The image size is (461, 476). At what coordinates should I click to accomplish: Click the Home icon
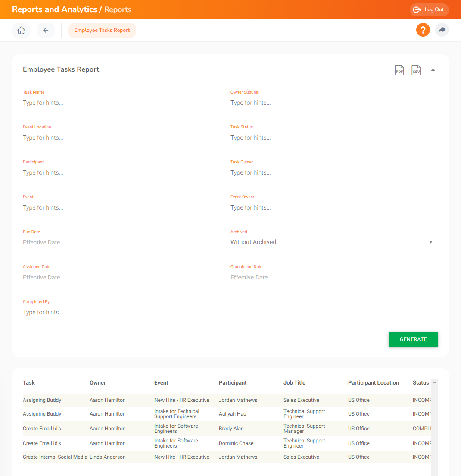pyautogui.click(x=21, y=31)
